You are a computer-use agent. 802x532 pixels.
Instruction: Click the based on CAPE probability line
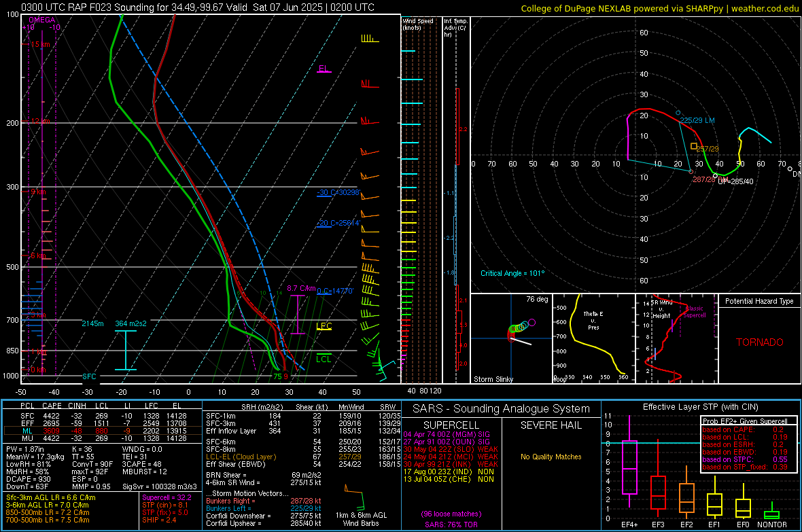coord(743,429)
